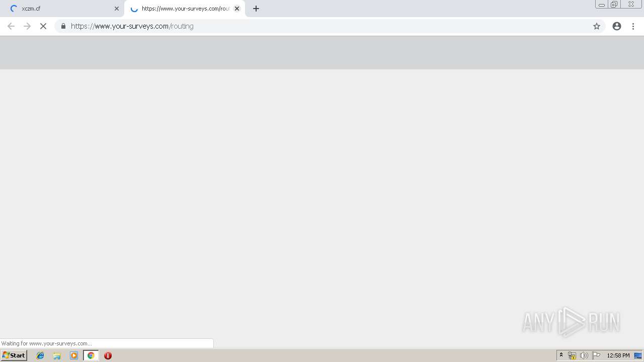Open a new browser tab
This screenshot has width=644, height=362.
[256, 9]
